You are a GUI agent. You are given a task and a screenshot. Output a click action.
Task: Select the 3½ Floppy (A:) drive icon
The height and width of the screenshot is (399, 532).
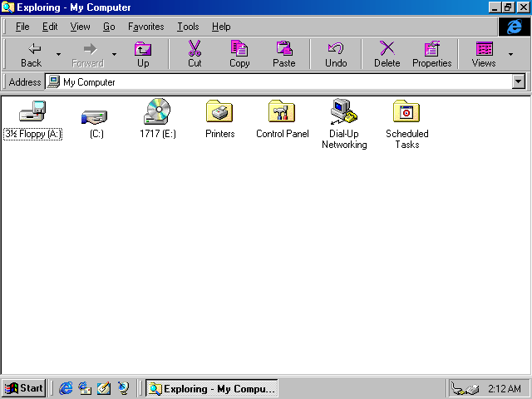click(x=32, y=111)
